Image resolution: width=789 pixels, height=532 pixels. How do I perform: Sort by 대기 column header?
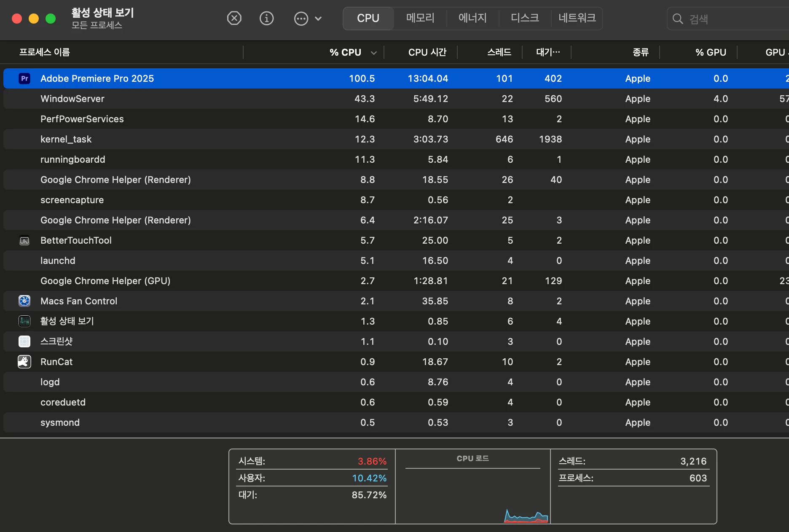pos(548,52)
